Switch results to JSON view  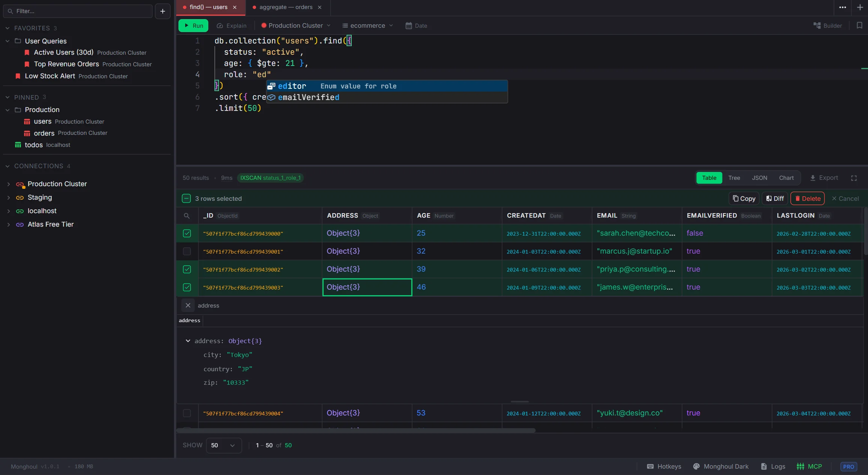(759, 178)
